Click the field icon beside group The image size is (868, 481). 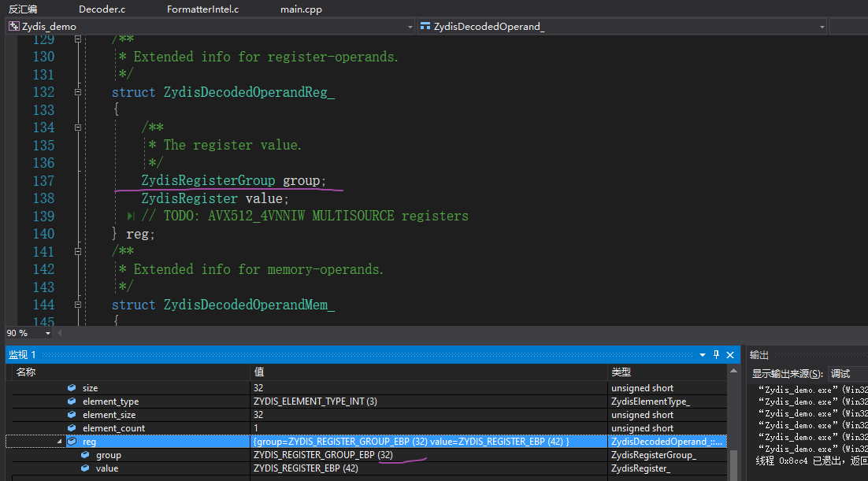(x=85, y=455)
